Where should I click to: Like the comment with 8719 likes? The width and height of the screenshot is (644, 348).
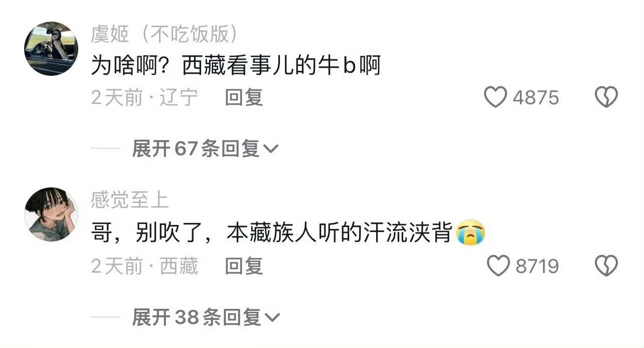tap(499, 266)
